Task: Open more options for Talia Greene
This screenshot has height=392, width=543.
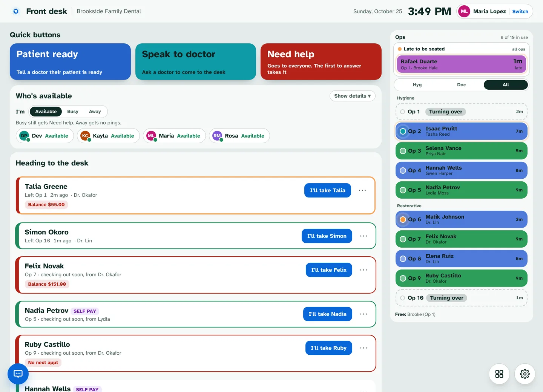Action: pyautogui.click(x=362, y=190)
